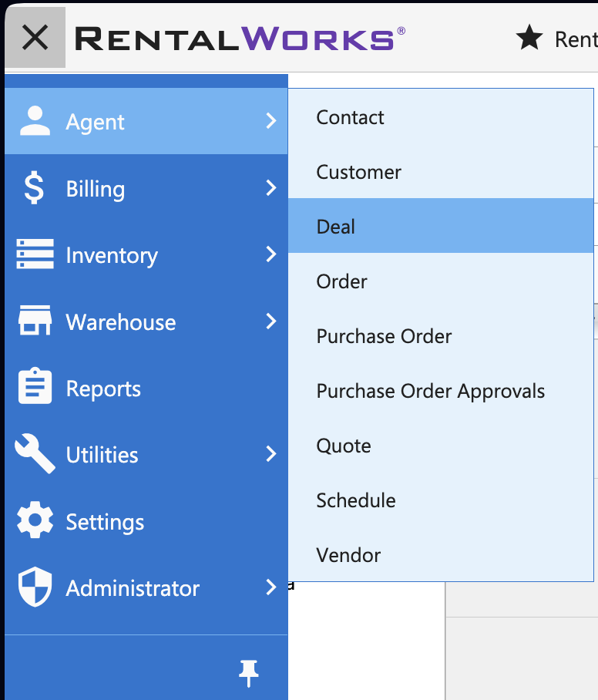Viewport: 598px width, 700px height.
Task: Pin the sidebar with the pushpin icon
Action: coord(249,673)
